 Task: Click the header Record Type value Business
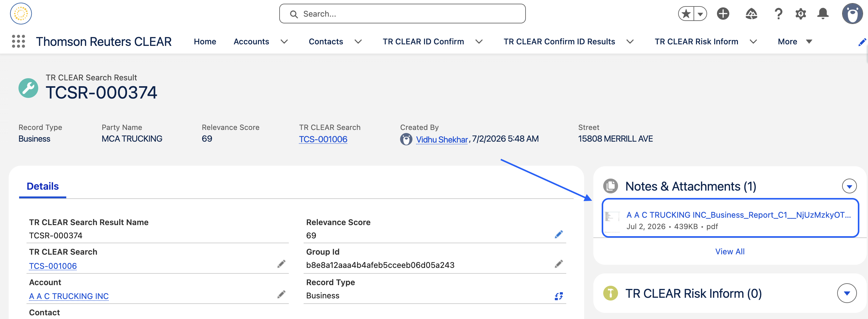point(35,139)
